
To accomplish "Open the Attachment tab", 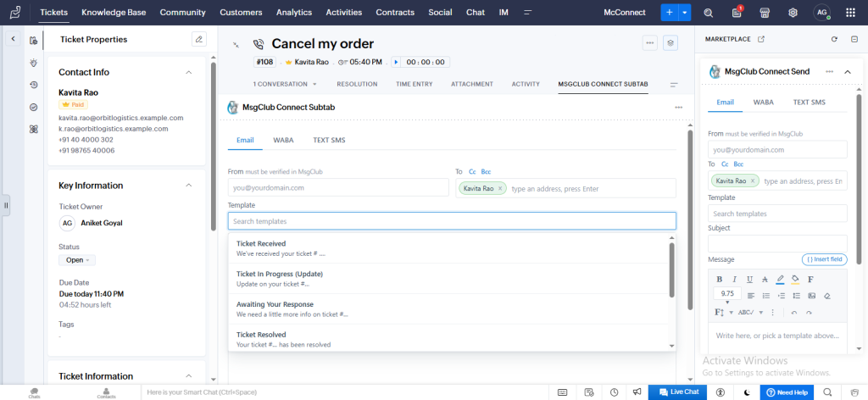I will (x=471, y=84).
